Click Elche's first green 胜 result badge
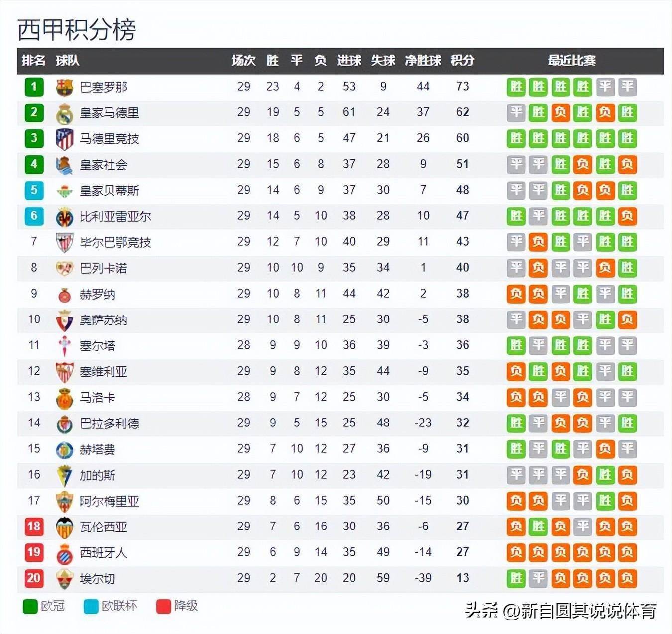The height and width of the screenshot is (634, 672). (x=516, y=578)
